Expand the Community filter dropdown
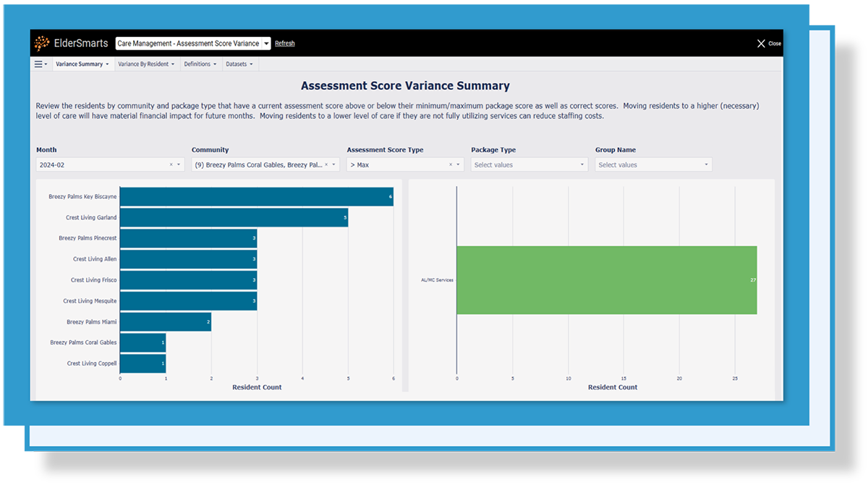 click(x=334, y=164)
